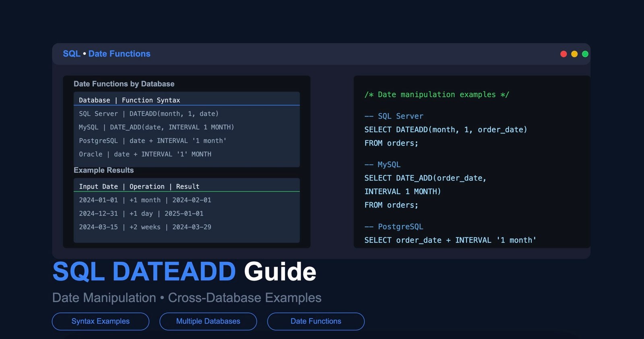Viewport: 644px width, 339px height.
Task: Click the Syntax Examples pill button
Action: (x=101, y=321)
